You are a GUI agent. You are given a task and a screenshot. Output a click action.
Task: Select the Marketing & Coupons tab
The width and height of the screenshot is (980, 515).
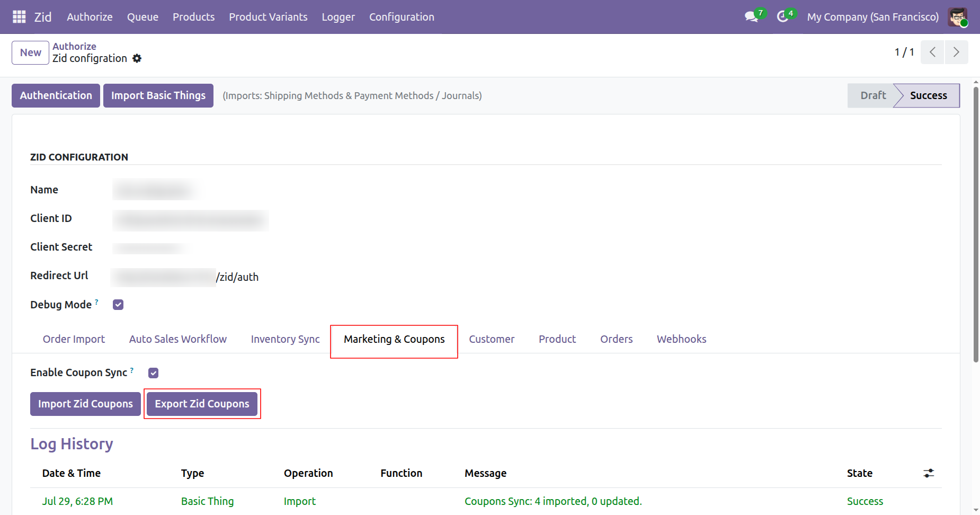pos(394,339)
